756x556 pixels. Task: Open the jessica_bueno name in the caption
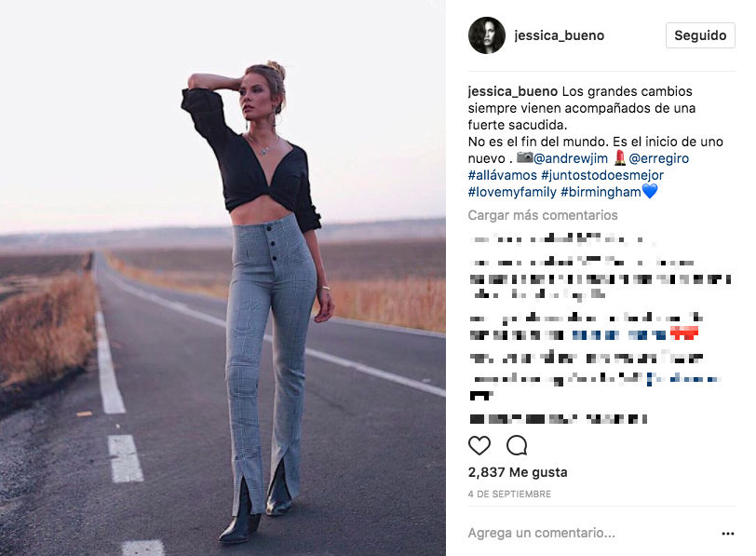click(x=512, y=91)
